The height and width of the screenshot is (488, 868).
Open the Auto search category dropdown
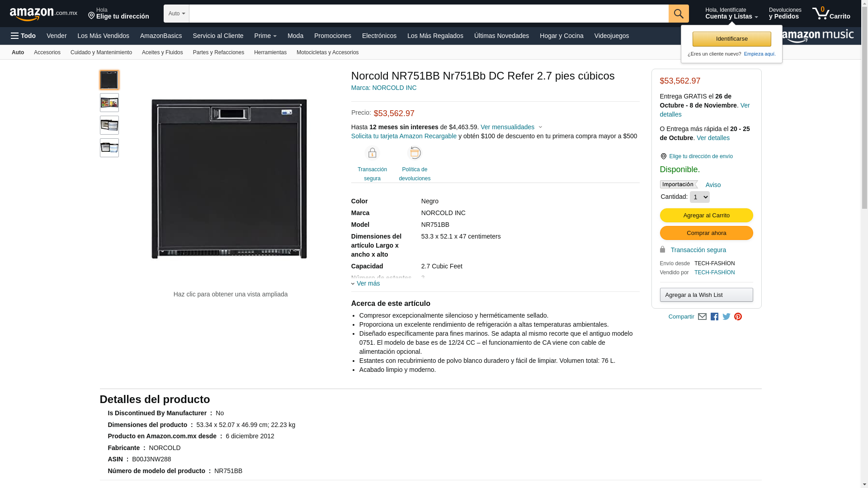[176, 14]
